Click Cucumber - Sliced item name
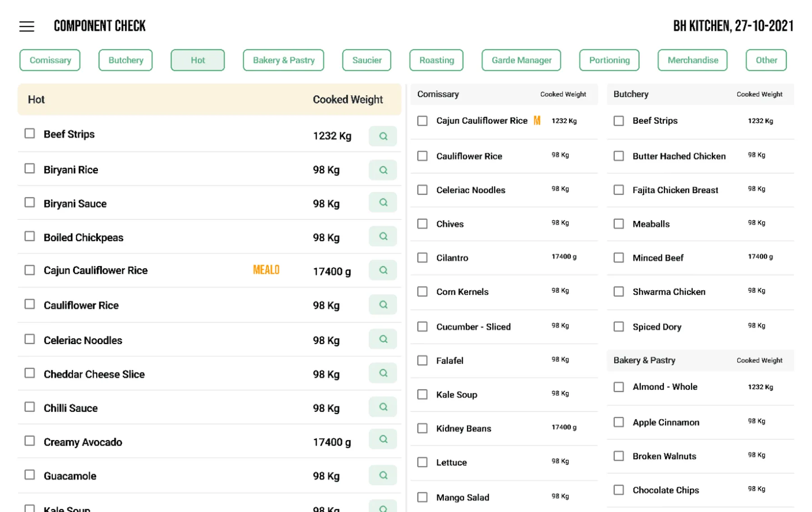The width and height of the screenshot is (812, 512). 473,326
